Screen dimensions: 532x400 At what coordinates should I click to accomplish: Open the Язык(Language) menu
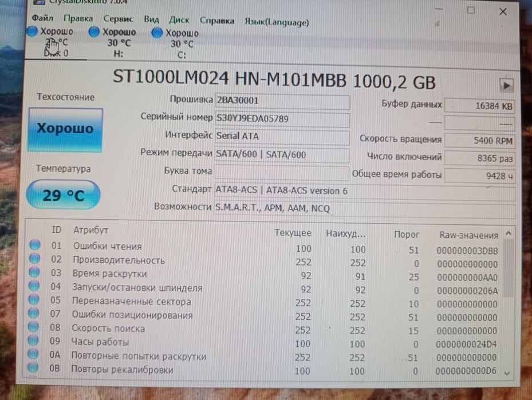[x=277, y=22]
